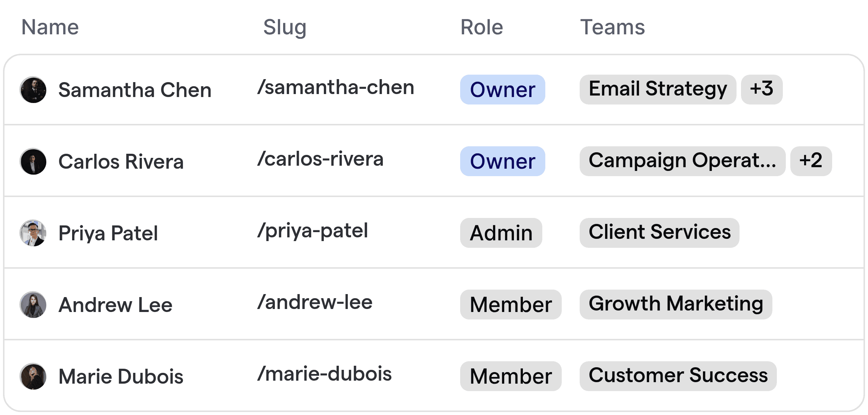Click Priya Patel's profile avatar
Viewport: 868px width, 415px height.
33,233
